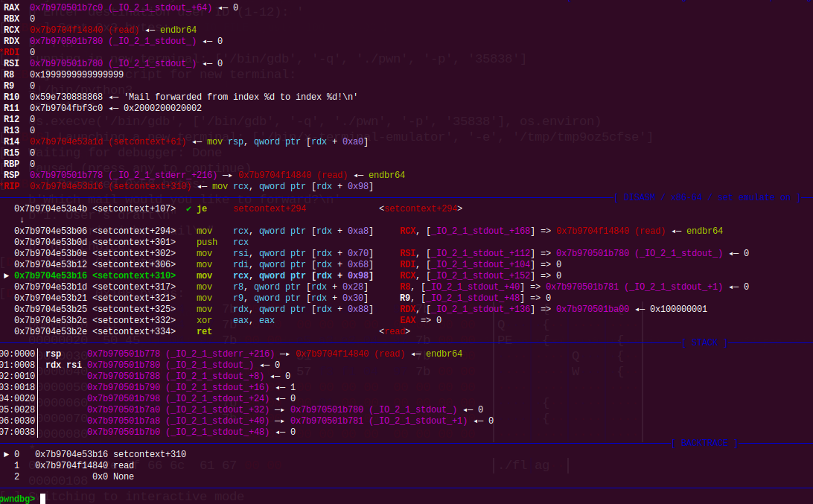This screenshot has width=813, height=504.
Task: Click the <read> return target beside ret
Action: 395,331
